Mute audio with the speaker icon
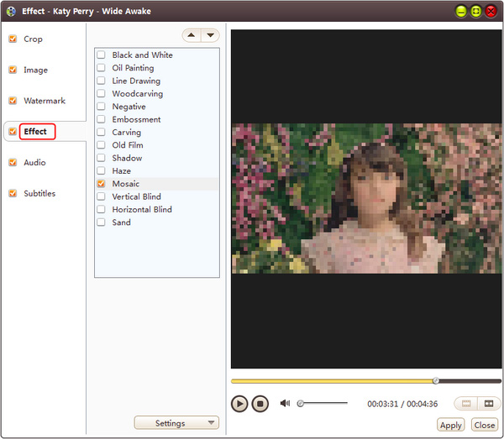 click(x=285, y=403)
